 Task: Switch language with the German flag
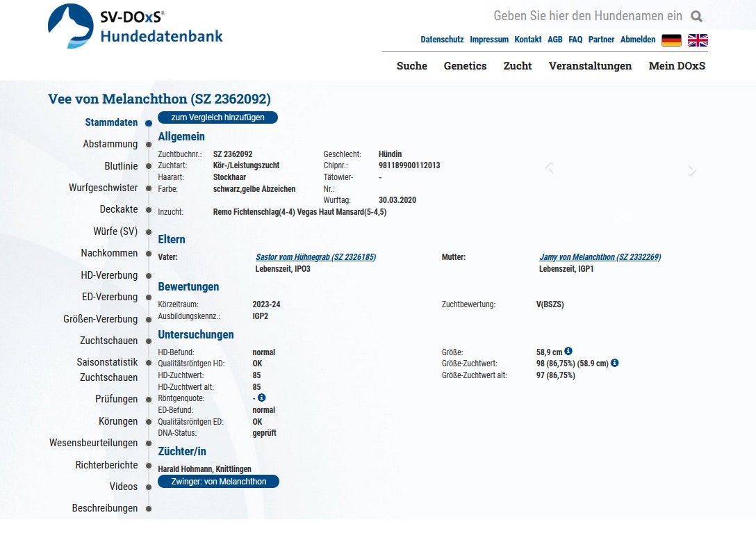click(x=671, y=40)
